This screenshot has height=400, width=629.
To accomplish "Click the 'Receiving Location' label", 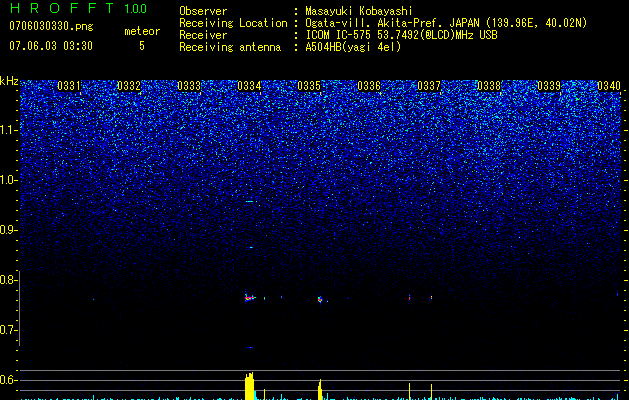I will (x=233, y=23).
